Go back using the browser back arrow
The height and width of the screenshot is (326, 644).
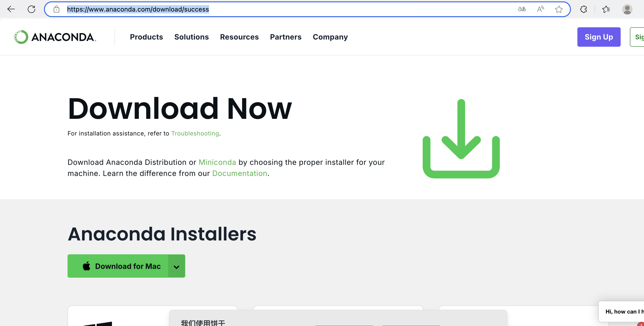[11, 9]
